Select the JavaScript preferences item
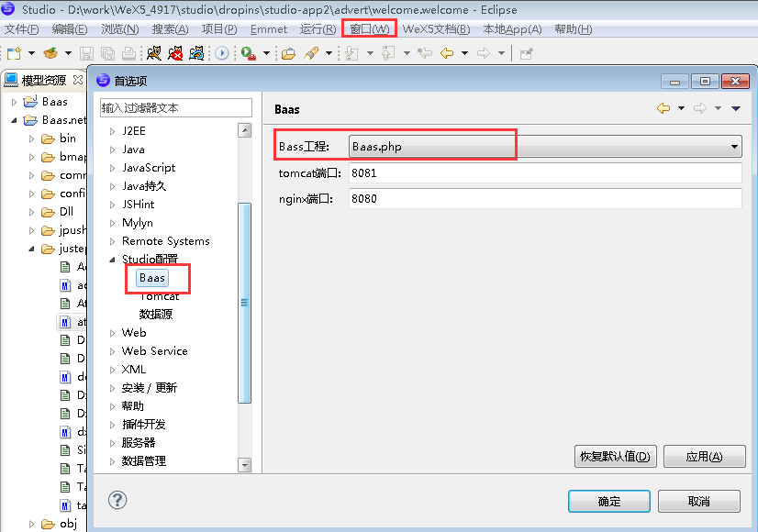 point(149,168)
